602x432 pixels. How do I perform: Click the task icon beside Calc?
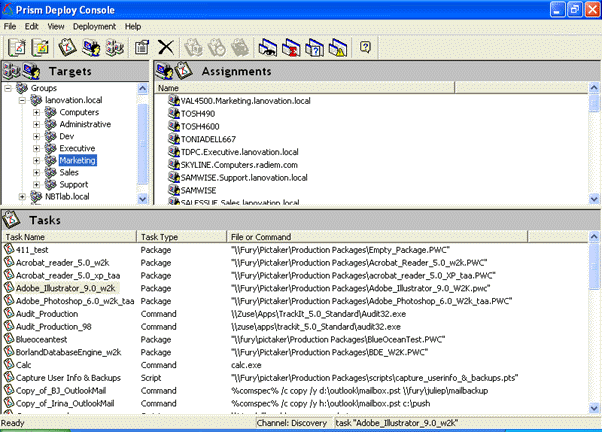coord(9,364)
